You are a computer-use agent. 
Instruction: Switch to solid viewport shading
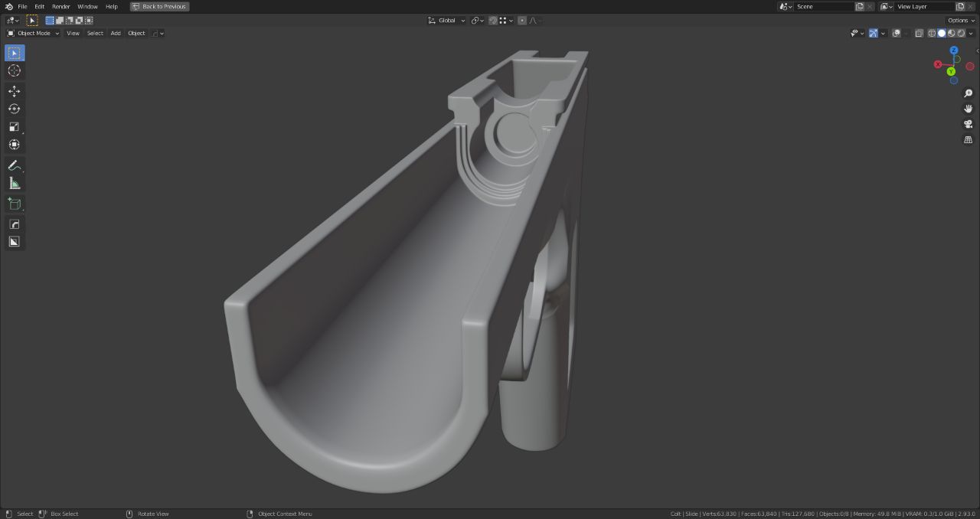click(942, 33)
